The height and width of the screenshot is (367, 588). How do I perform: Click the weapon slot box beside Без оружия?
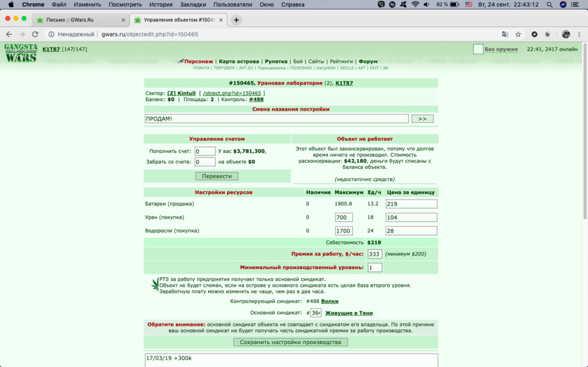click(478, 49)
